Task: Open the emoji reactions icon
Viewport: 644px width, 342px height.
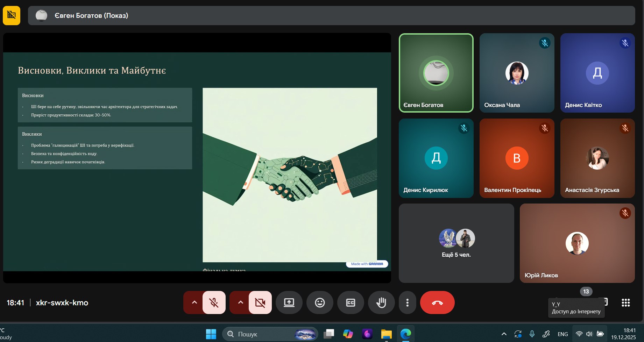Action: (320, 302)
